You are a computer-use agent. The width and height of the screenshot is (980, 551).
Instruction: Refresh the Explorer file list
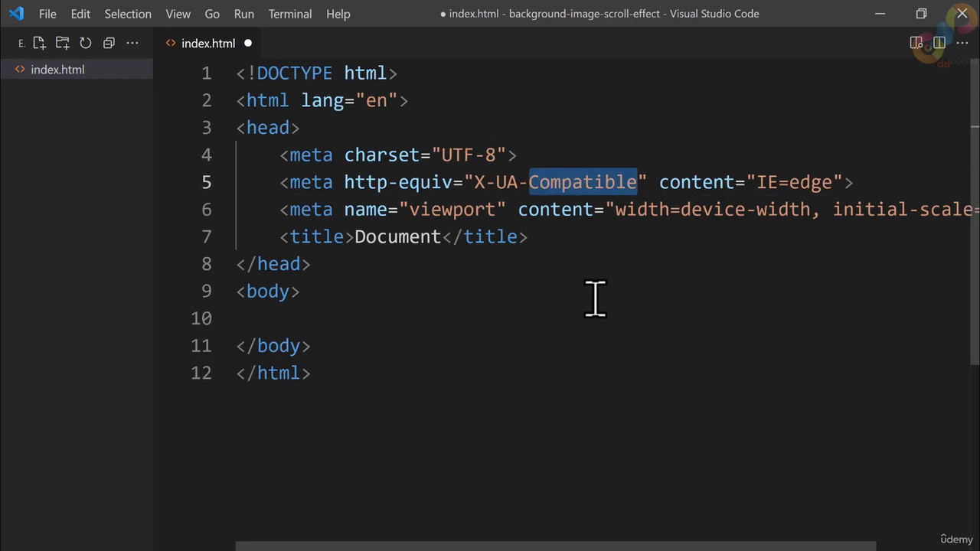tap(86, 44)
